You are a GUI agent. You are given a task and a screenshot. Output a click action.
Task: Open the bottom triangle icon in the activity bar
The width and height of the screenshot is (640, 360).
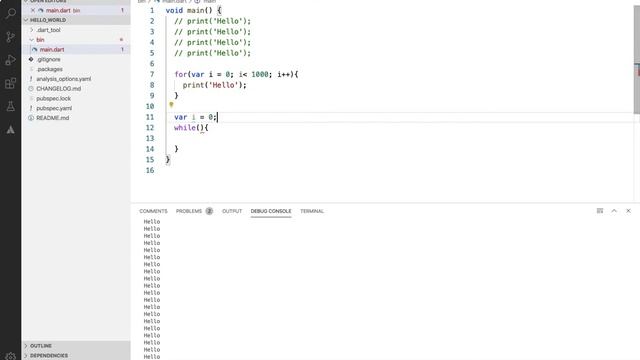click(x=11, y=130)
